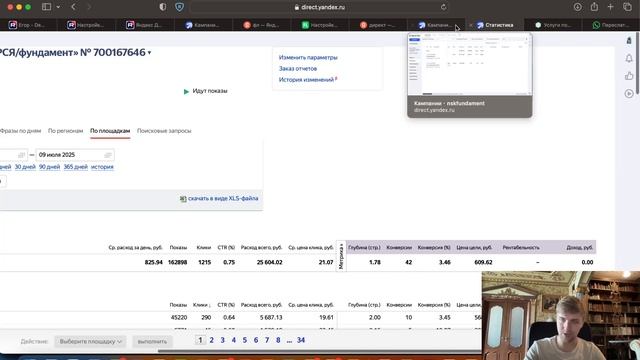Sort the lower table by Клики header
The width and height of the screenshot is (640, 360).
pos(202,305)
